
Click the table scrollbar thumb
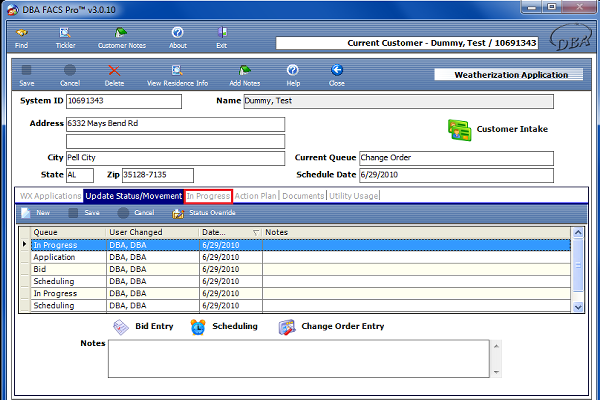pos(578,265)
